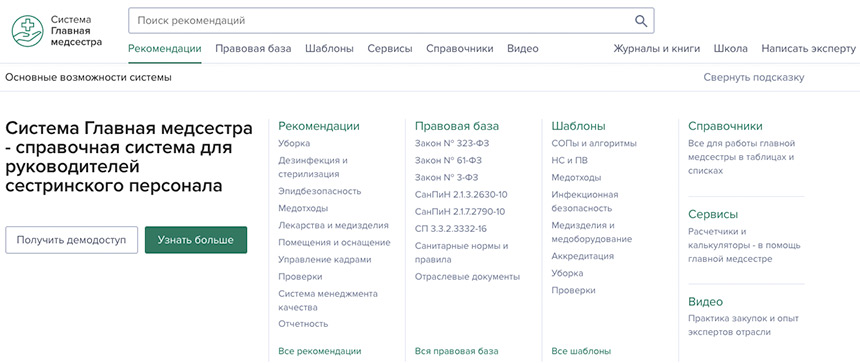Open the Видео heading in right column
The width and height of the screenshot is (860, 363).
coord(705,302)
